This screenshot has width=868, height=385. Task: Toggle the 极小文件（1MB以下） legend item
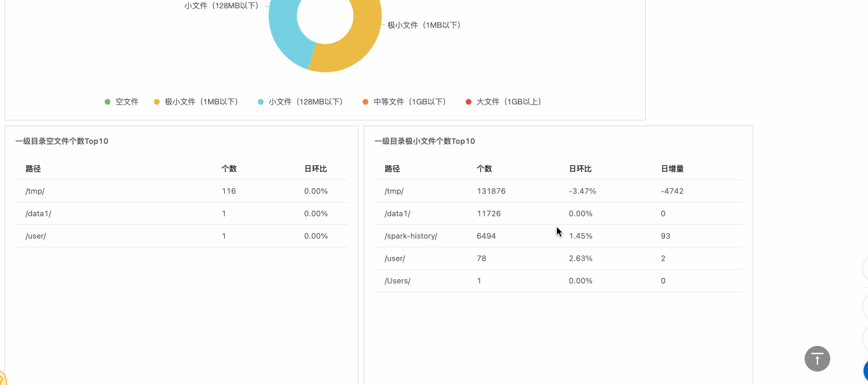[x=198, y=102]
